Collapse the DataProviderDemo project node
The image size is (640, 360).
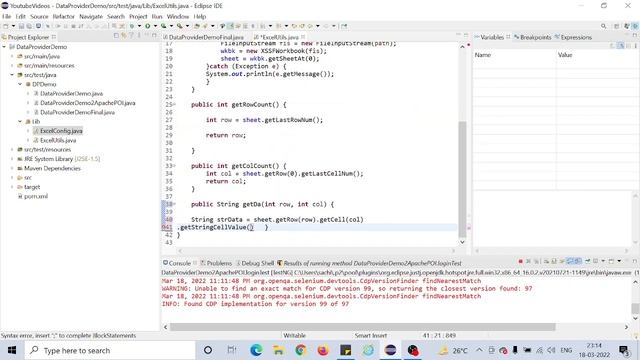pyautogui.click(x=4, y=47)
